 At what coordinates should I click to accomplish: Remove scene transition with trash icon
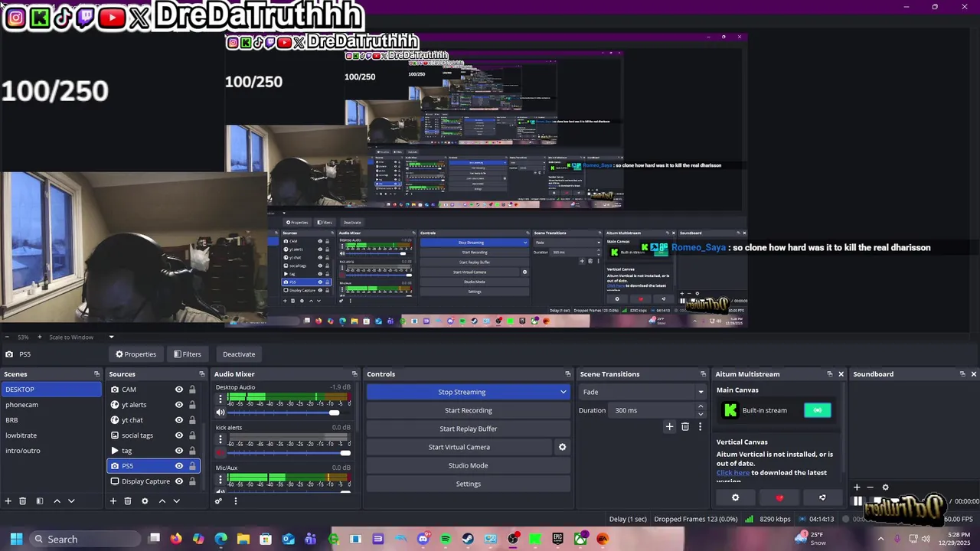[x=685, y=427]
